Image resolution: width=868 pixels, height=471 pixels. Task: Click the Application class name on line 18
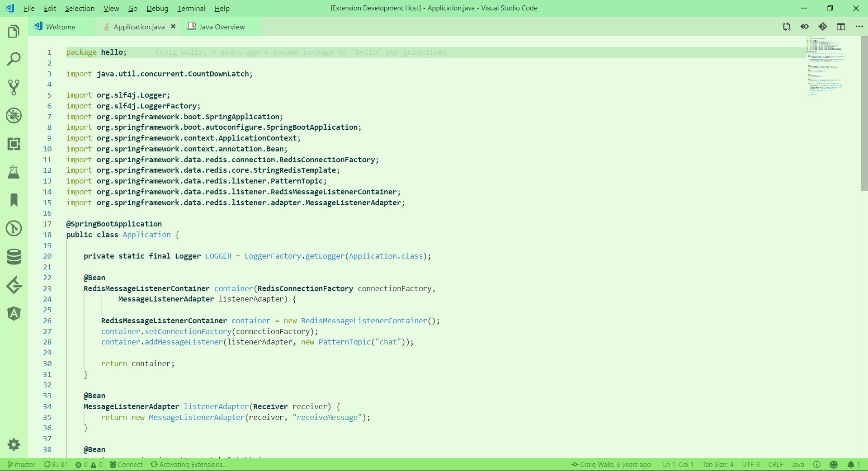pyautogui.click(x=146, y=235)
